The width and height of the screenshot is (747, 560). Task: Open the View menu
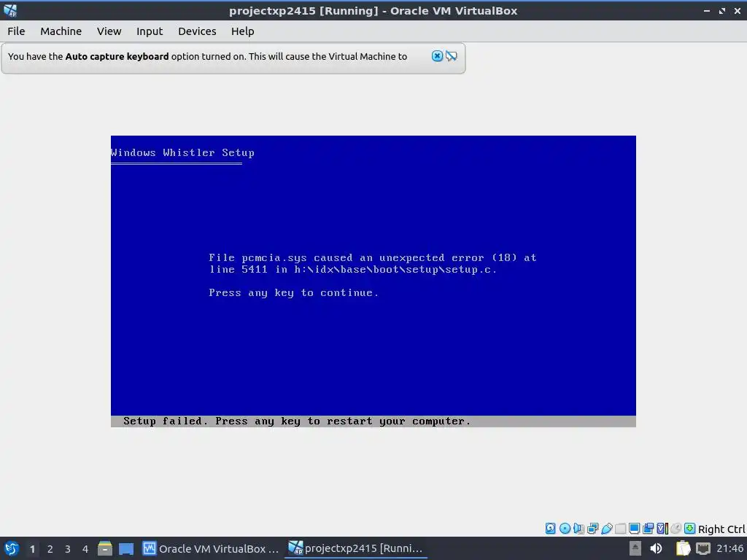(109, 31)
